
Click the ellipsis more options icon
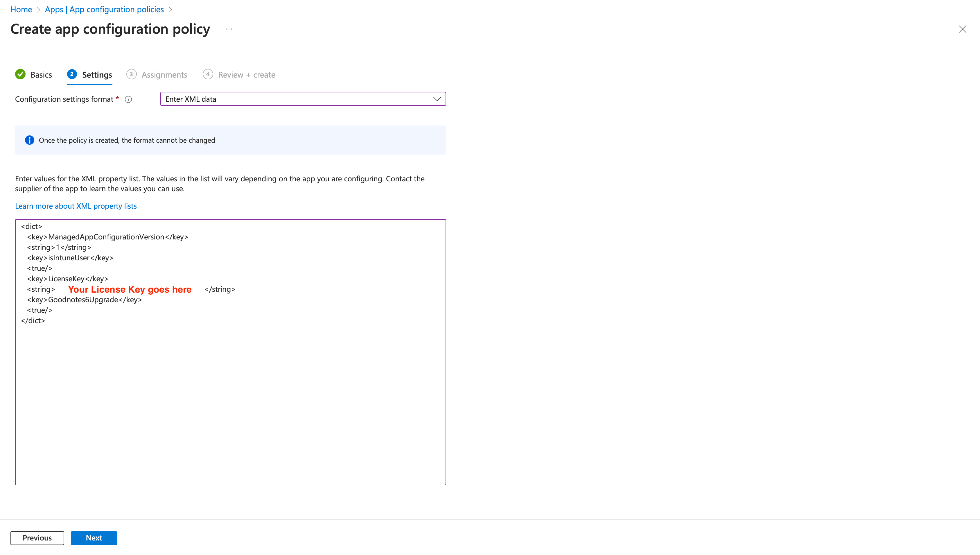click(229, 29)
